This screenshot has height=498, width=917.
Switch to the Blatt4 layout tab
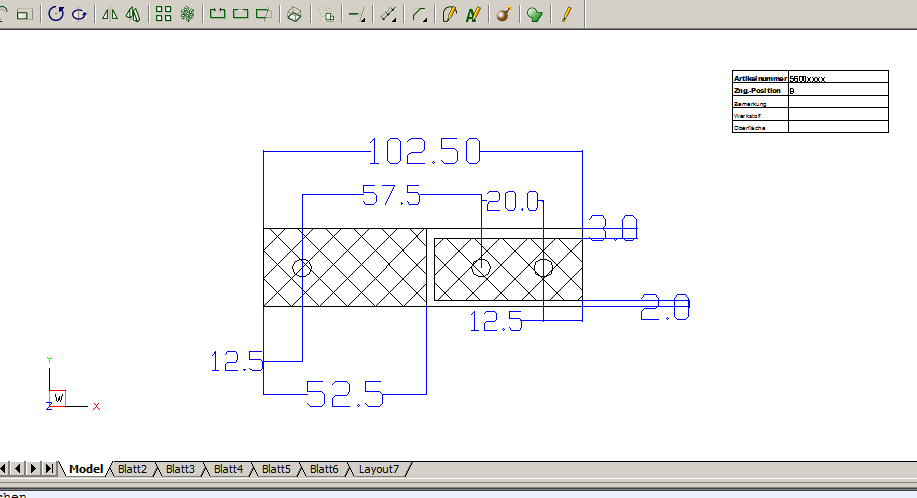click(x=228, y=469)
